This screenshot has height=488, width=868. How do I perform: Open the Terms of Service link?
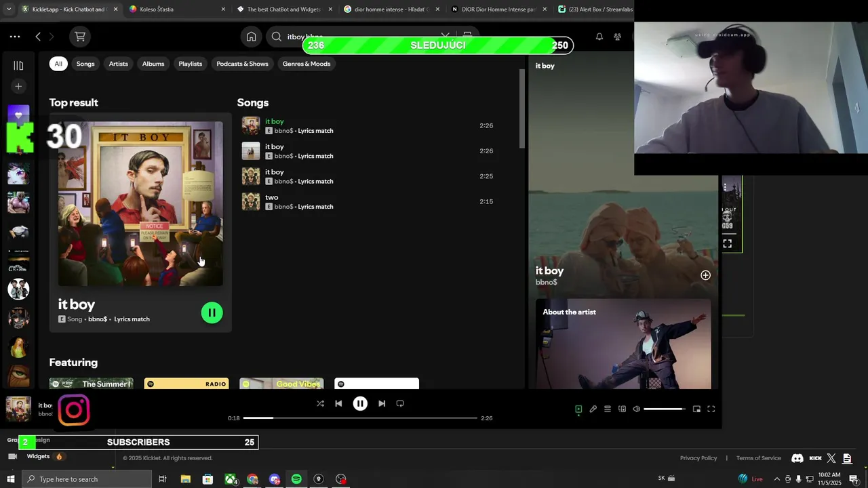click(759, 458)
